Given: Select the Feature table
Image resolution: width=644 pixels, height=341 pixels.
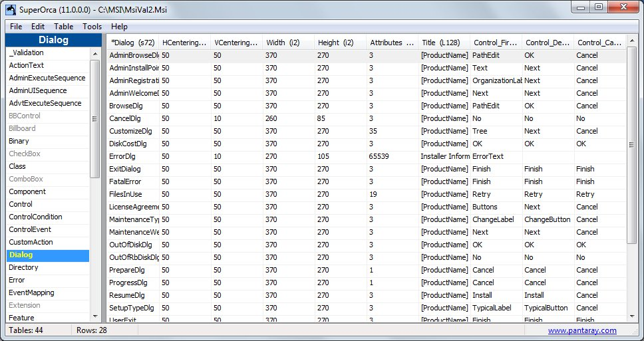Looking at the screenshot, I should [x=48, y=318].
